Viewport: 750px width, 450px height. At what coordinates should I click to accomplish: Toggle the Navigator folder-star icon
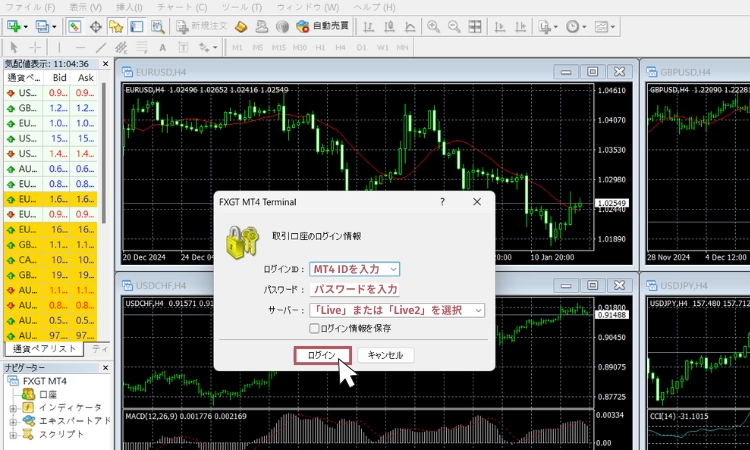[116, 26]
